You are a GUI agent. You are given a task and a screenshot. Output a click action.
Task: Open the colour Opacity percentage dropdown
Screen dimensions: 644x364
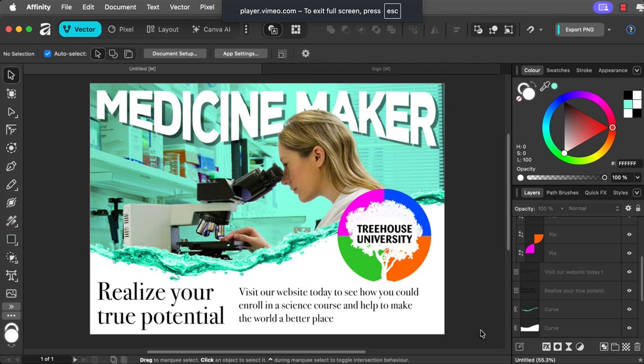637,177
